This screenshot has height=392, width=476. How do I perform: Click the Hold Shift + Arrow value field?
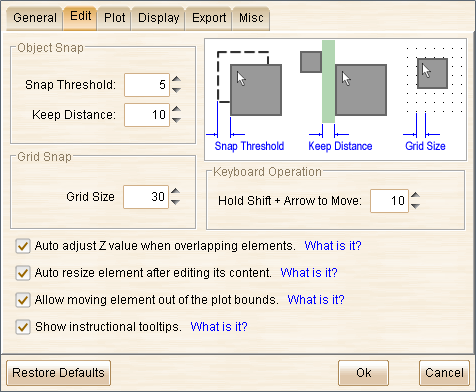389,201
